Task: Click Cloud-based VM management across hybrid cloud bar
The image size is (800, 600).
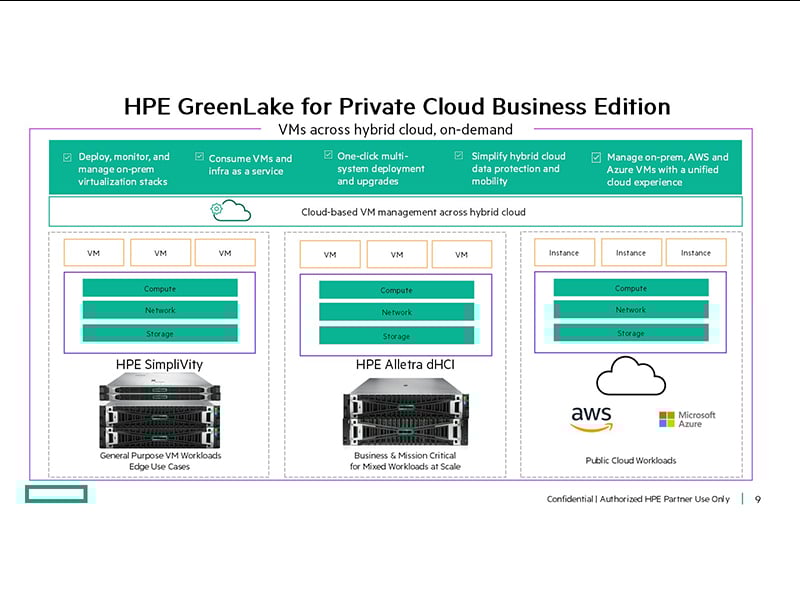Action: 395,211
